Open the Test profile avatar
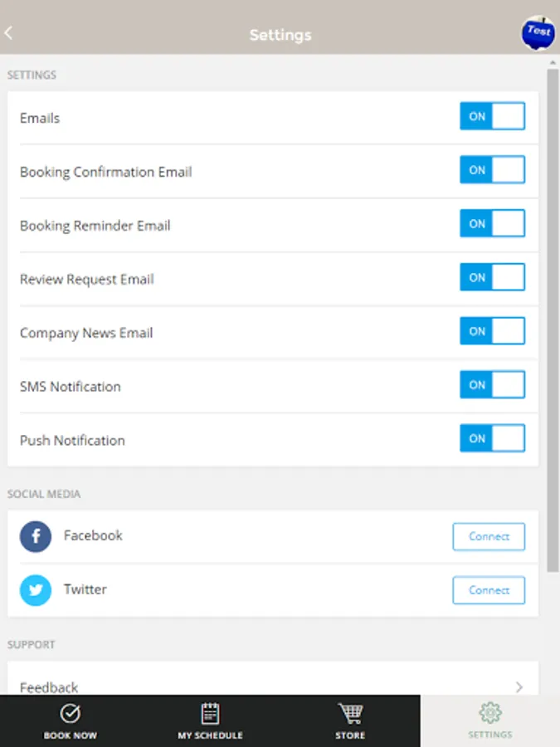The image size is (560, 747). pyautogui.click(x=538, y=32)
